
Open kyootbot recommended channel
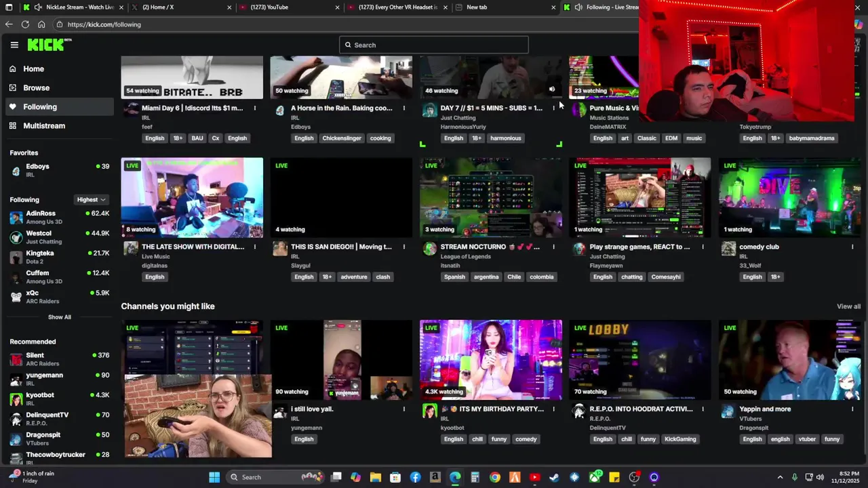click(60, 399)
